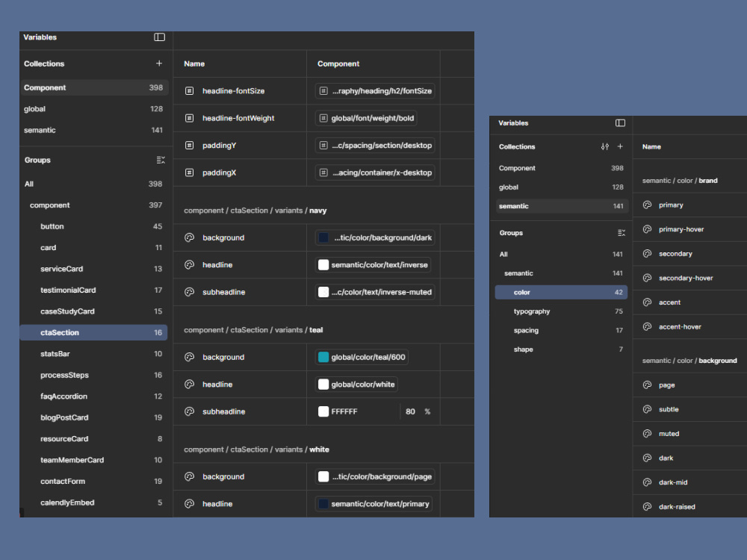Add collection with plus icon in right panel
Viewport: 747px width, 560px height.
click(x=620, y=146)
